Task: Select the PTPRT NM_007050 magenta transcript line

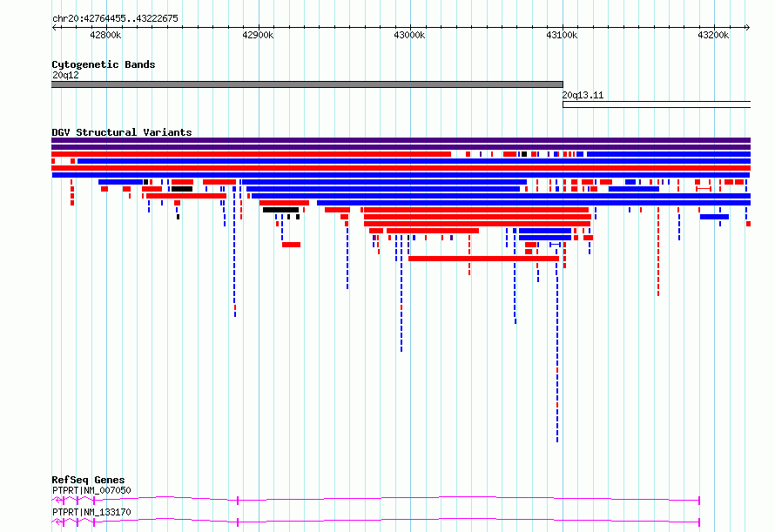Action: point(376,501)
